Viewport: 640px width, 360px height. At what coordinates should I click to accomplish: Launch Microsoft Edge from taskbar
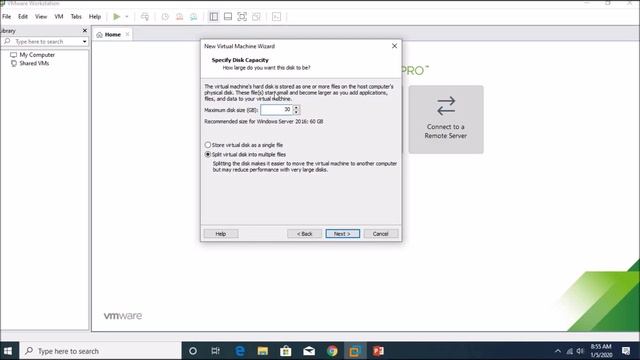(240, 351)
